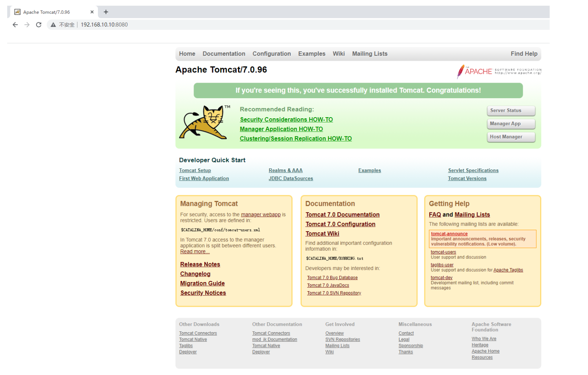Open Tomcat 7.0 JavaDocs link
The height and width of the screenshot is (375, 588).
click(328, 286)
